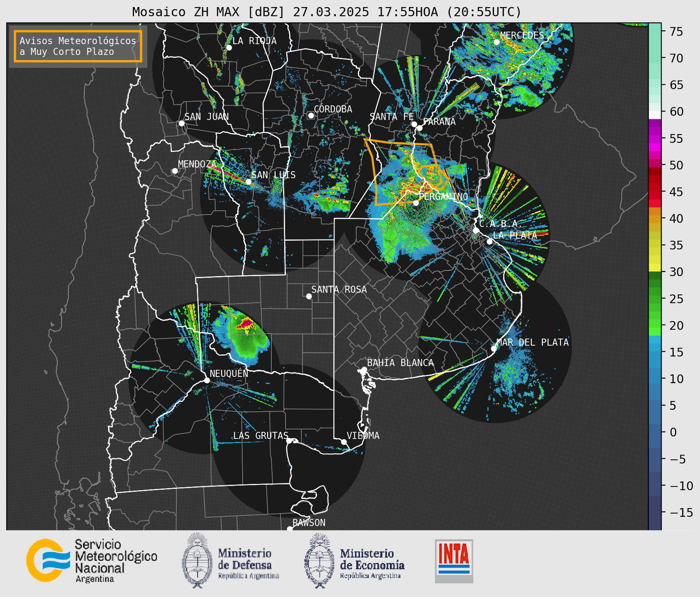Click the INTA logo
The image size is (700, 597).
tap(454, 561)
